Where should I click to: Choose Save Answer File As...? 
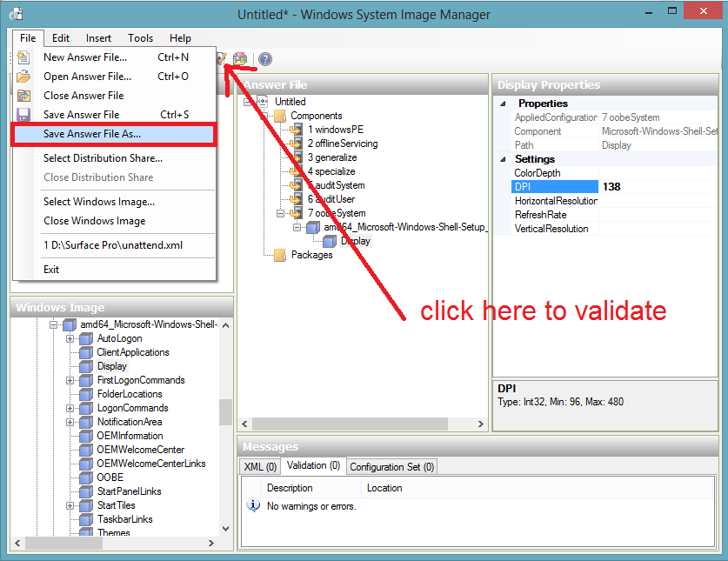pos(114,134)
